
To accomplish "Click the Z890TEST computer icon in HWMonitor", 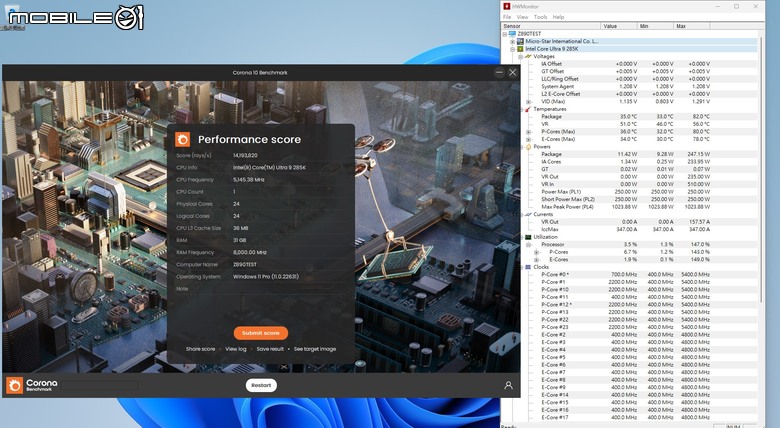I will tap(512, 34).
